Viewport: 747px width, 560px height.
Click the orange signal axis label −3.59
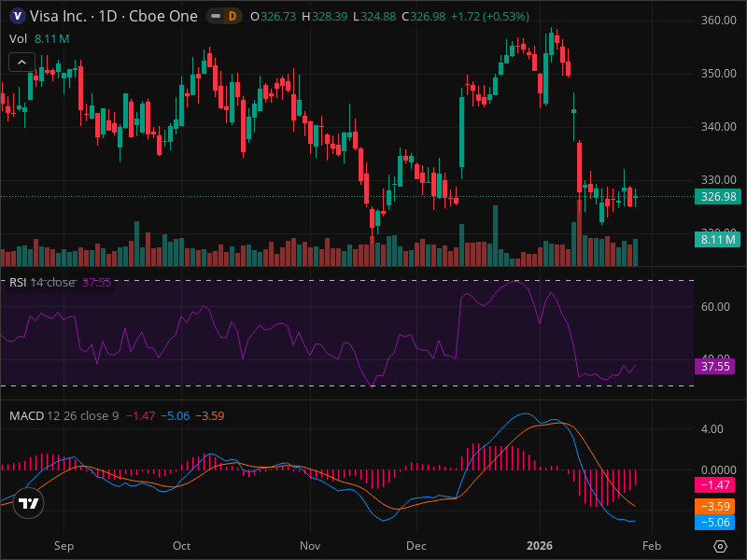click(714, 506)
